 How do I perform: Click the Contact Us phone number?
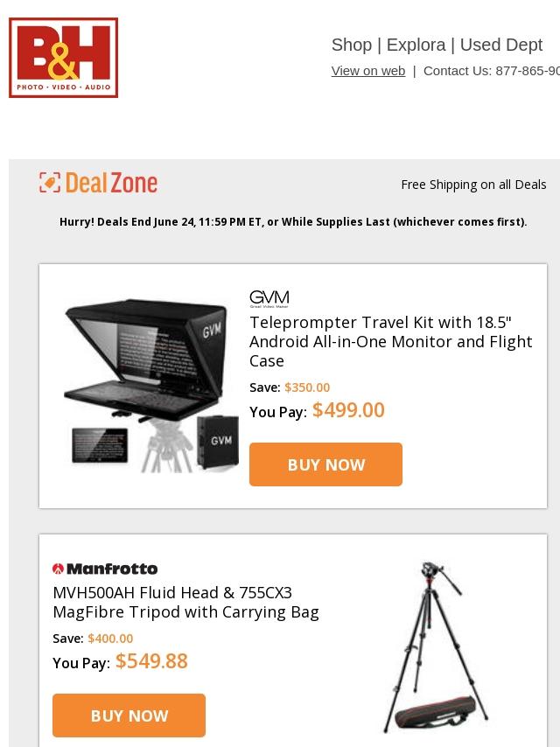click(528, 71)
